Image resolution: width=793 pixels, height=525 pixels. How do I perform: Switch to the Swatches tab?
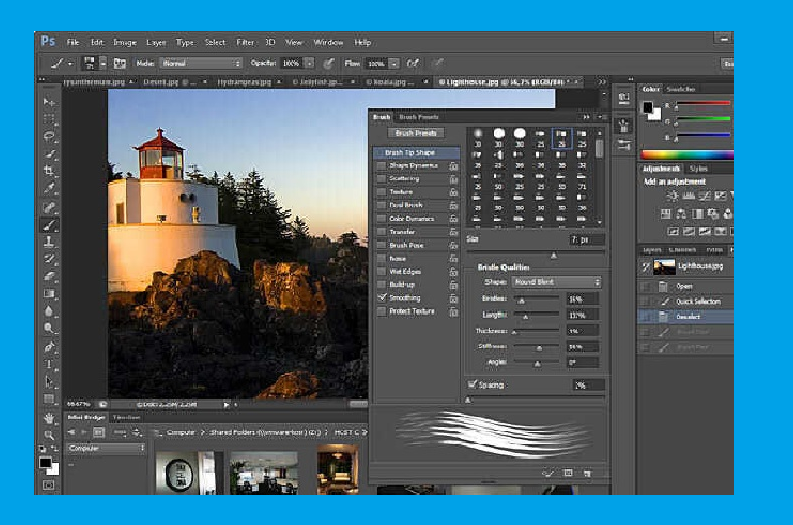(681, 89)
